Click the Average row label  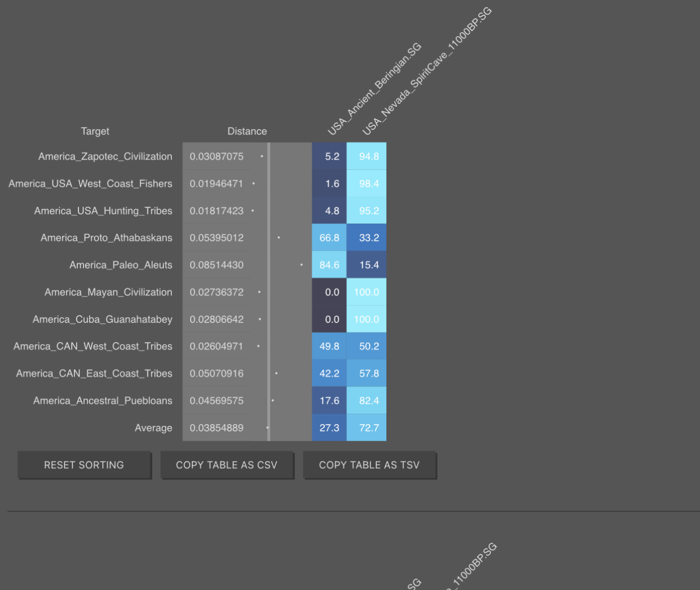pos(153,428)
